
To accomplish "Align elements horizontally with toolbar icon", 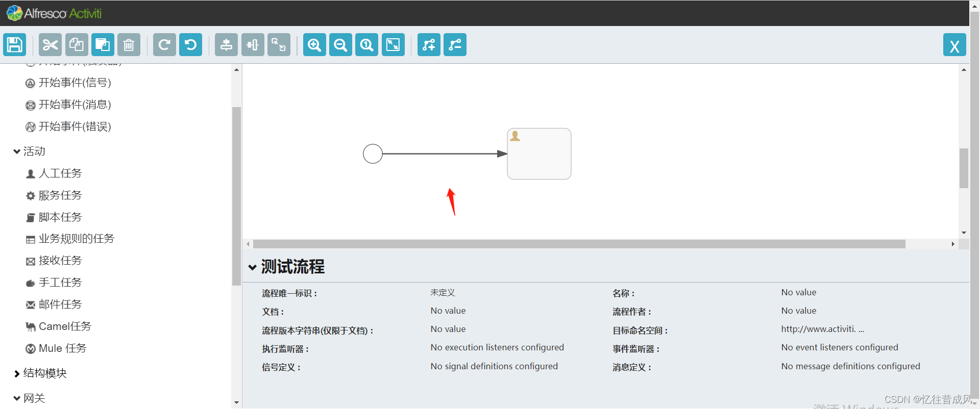I will (253, 45).
